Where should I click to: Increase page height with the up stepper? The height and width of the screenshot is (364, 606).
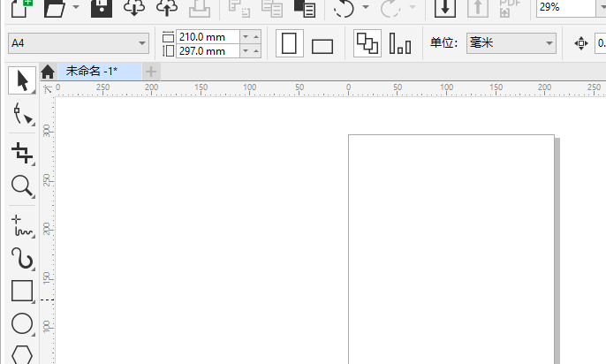tap(256, 51)
